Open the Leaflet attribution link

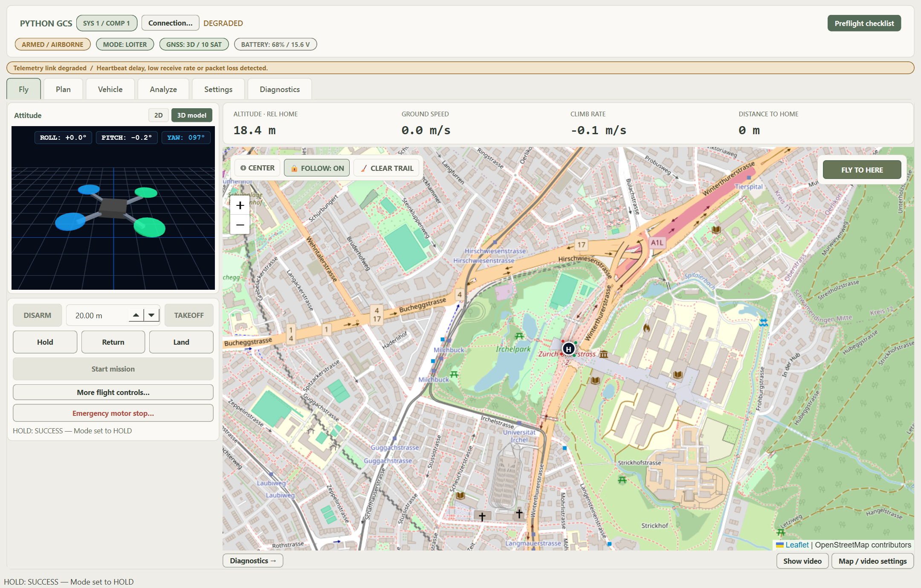[796, 545]
